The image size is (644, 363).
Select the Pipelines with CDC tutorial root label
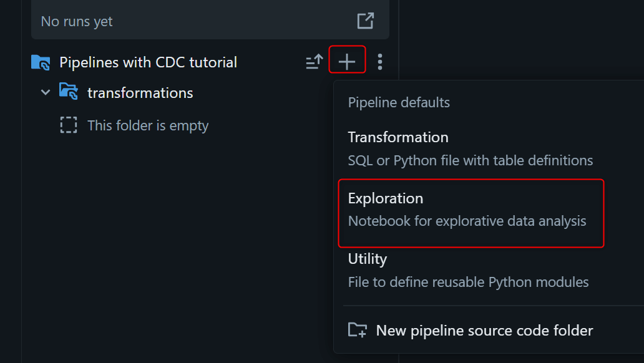[x=148, y=62]
